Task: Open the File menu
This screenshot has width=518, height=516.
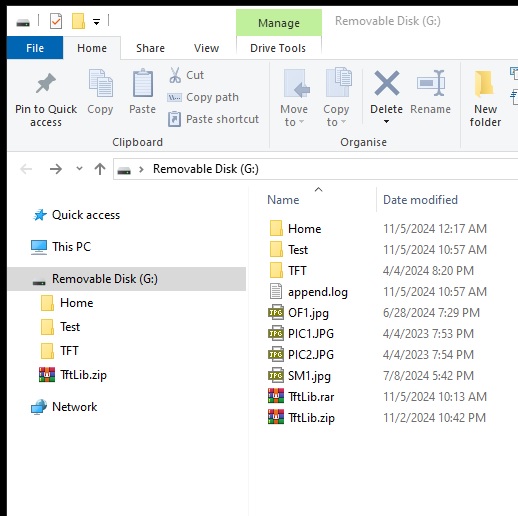Action: coord(35,48)
